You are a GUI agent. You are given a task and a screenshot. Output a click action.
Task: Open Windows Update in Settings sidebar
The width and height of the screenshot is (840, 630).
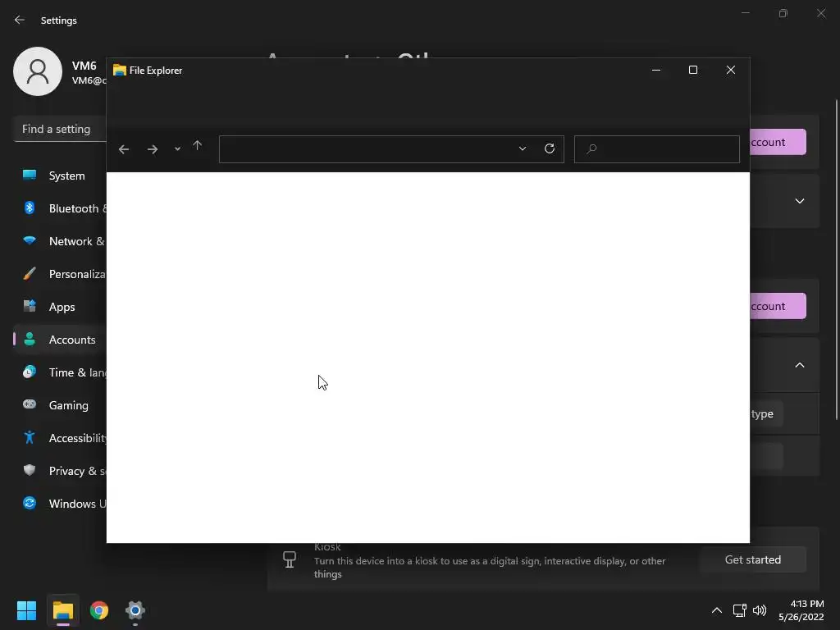click(x=59, y=504)
